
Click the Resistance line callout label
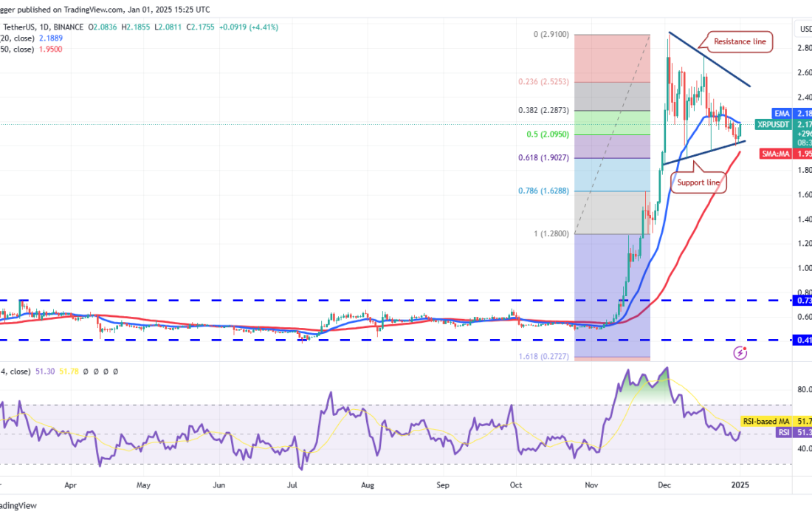739,42
